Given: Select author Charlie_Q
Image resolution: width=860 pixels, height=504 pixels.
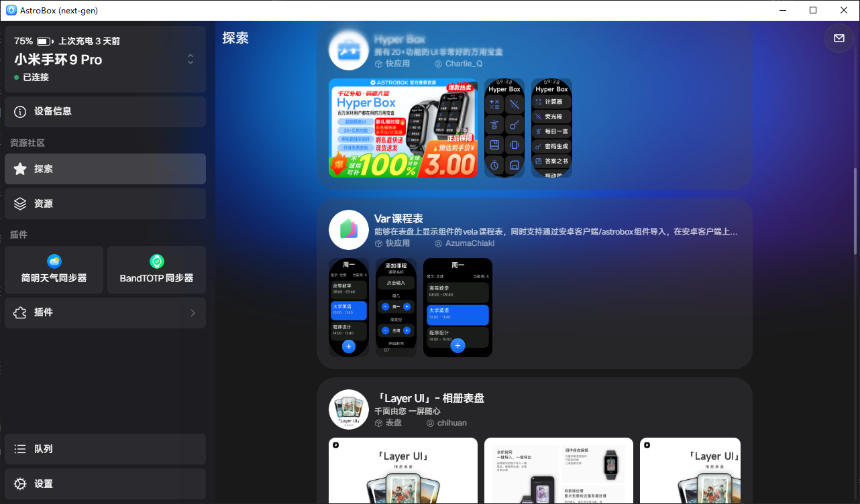Looking at the screenshot, I should coord(464,64).
